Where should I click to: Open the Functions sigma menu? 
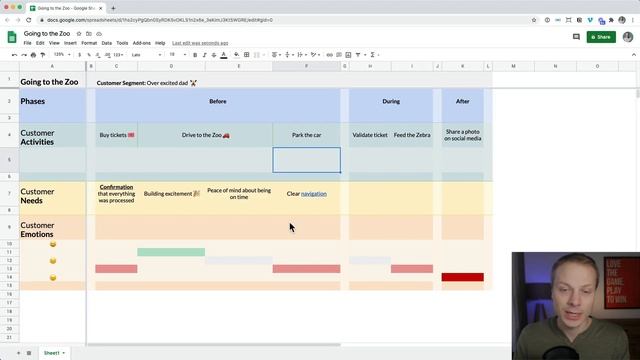[373, 55]
